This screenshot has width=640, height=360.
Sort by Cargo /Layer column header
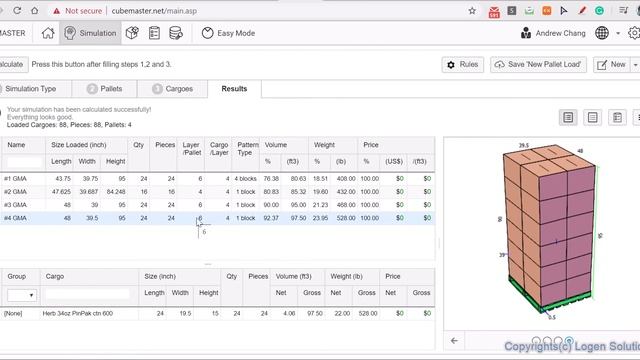click(x=219, y=149)
